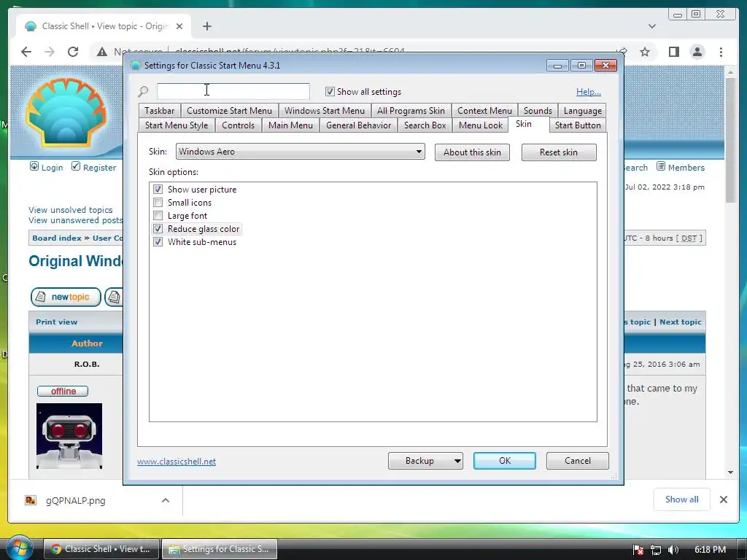The width and height of the screenshot is (747, 560).
Task: Uncheck Show user picture
Action: 158,189
